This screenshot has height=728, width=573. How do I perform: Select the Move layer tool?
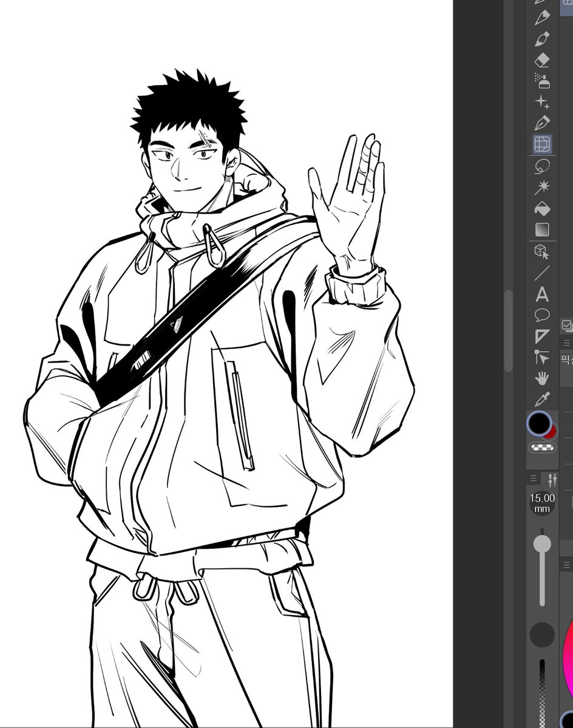pyautogui.click(x=542, y=357)
